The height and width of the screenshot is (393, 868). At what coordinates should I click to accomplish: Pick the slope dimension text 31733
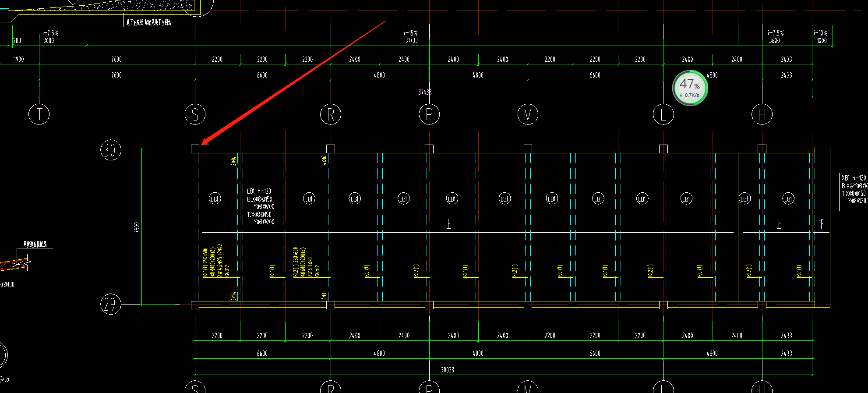click(x=412, y=40)
